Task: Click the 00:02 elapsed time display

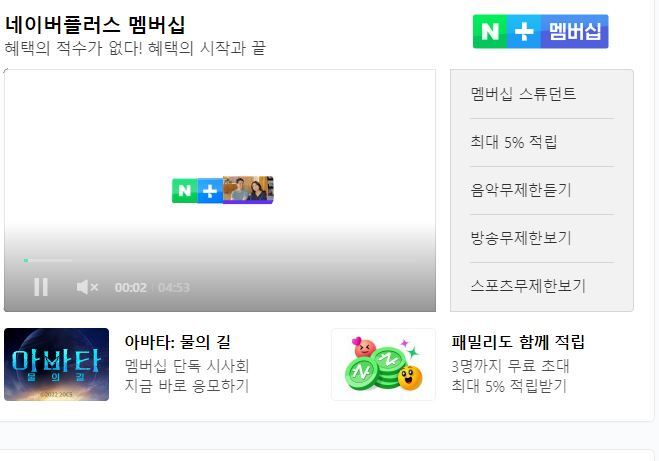Action: click(x=131, y=288)
